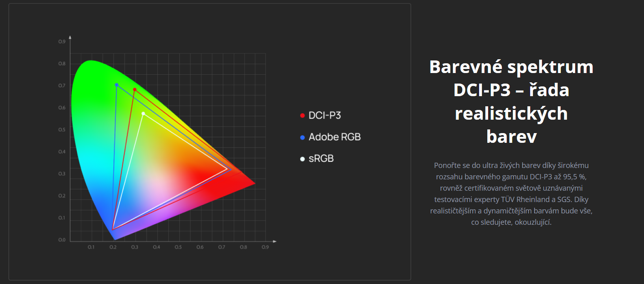Click the text TÜV Rheinland a SGS
This screenshot has width=644, height=284.
click(x=536, y=200)
